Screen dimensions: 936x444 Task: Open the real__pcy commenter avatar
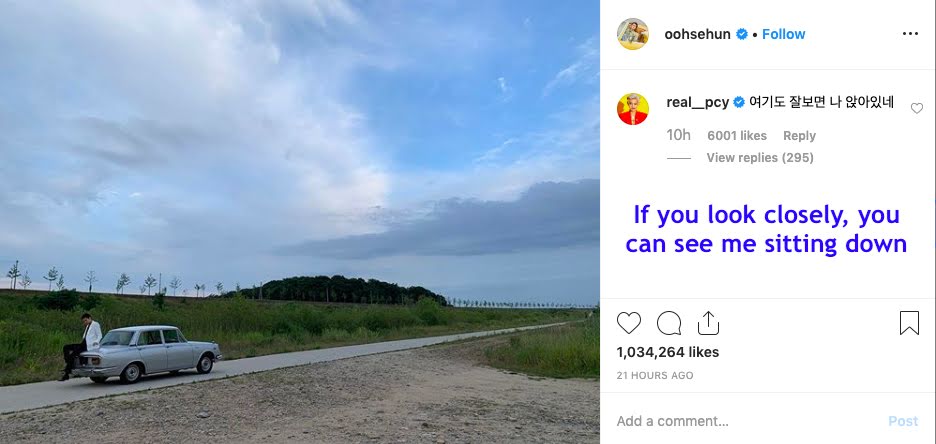633,109
